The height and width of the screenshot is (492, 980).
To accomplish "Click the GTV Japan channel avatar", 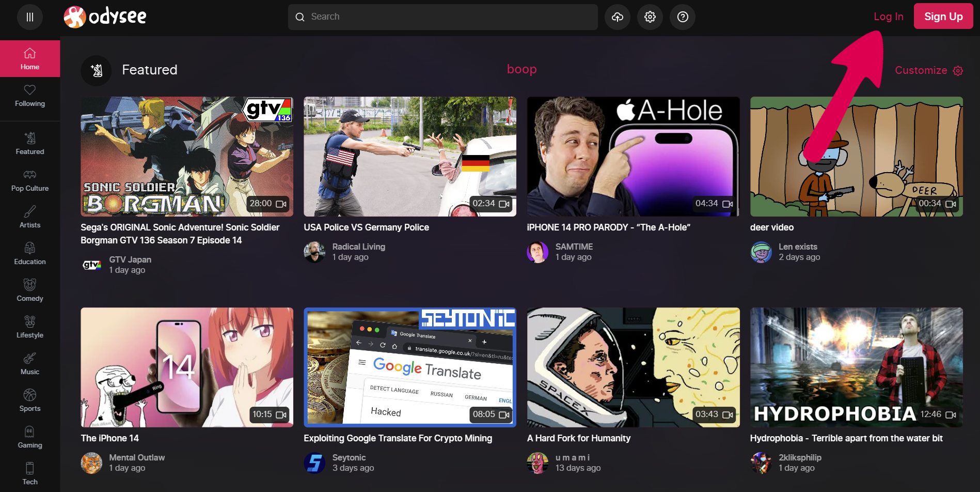I will (x=91, y=265).
